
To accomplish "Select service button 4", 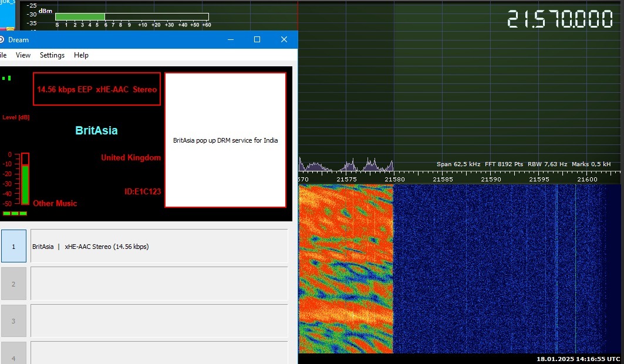I will click(14, 355).
